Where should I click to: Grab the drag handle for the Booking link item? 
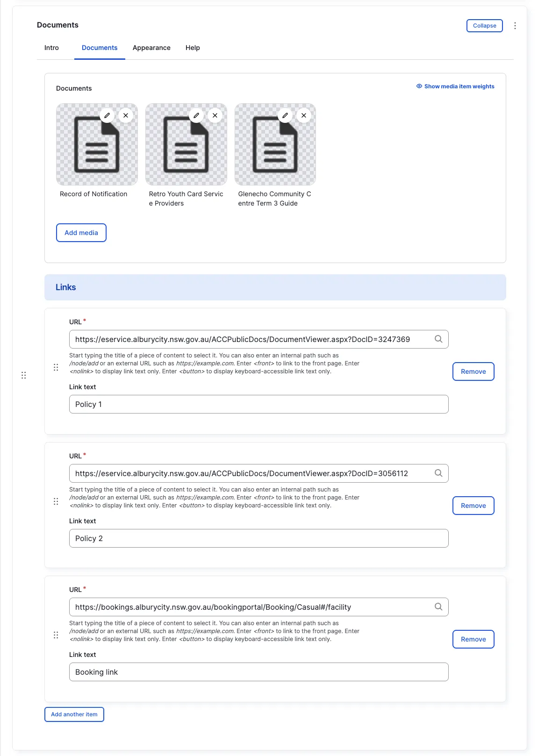(x=56, y=635)
